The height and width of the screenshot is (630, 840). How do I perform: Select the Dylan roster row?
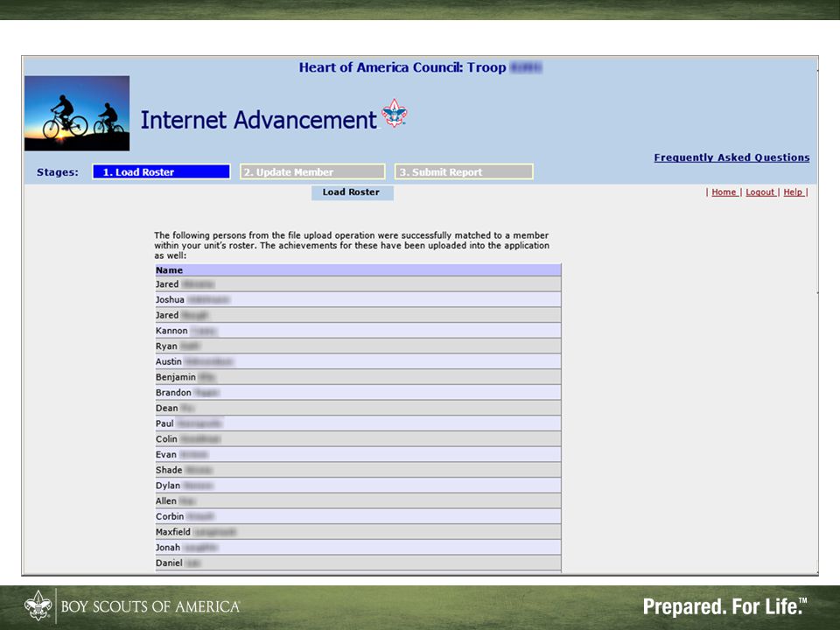tap(358, 486)
